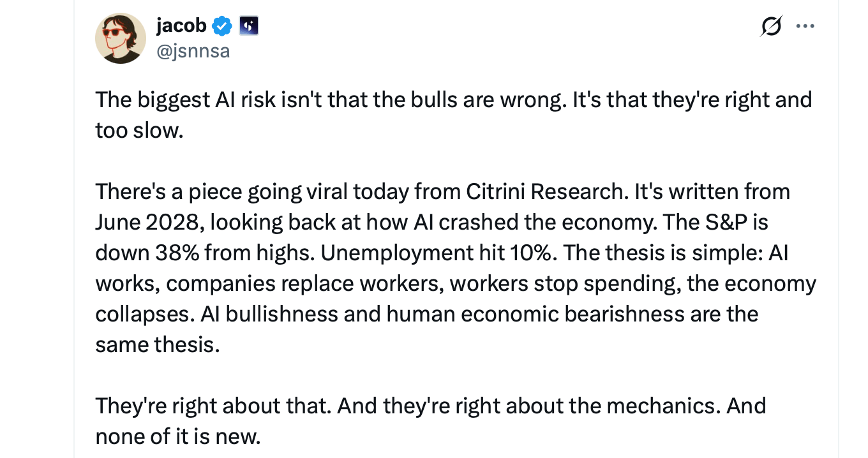The width and height of the screenshot is (868, 458).
Task: Click the handle @jsnnsa below the name
Action: click(193, 51)
